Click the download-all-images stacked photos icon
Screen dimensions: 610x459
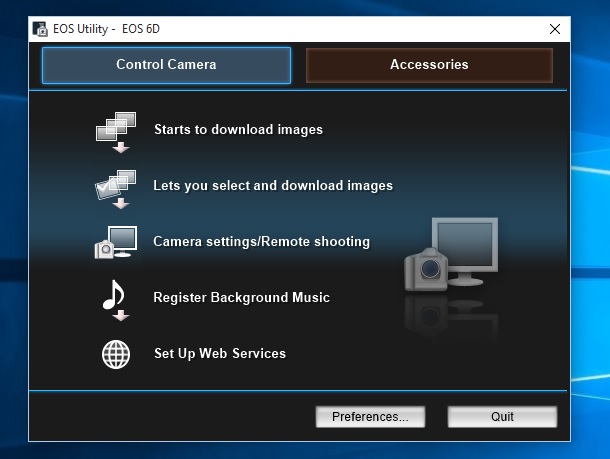click(116, 132)
